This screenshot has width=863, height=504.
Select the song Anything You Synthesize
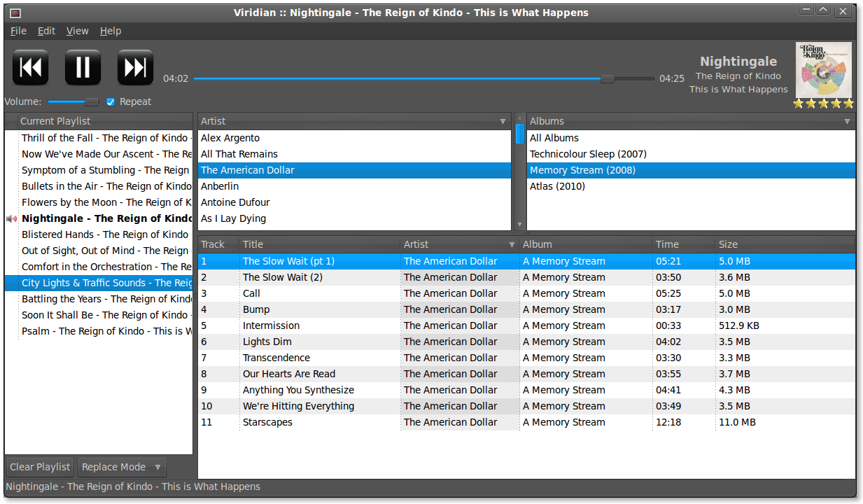[526, 390]
